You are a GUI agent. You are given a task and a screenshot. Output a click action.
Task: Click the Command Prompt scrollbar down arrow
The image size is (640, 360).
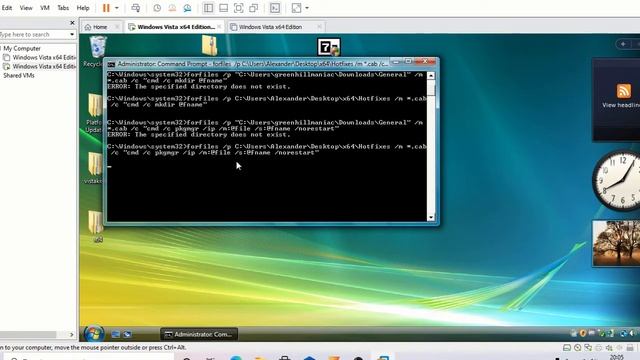(x=431, y=218)
